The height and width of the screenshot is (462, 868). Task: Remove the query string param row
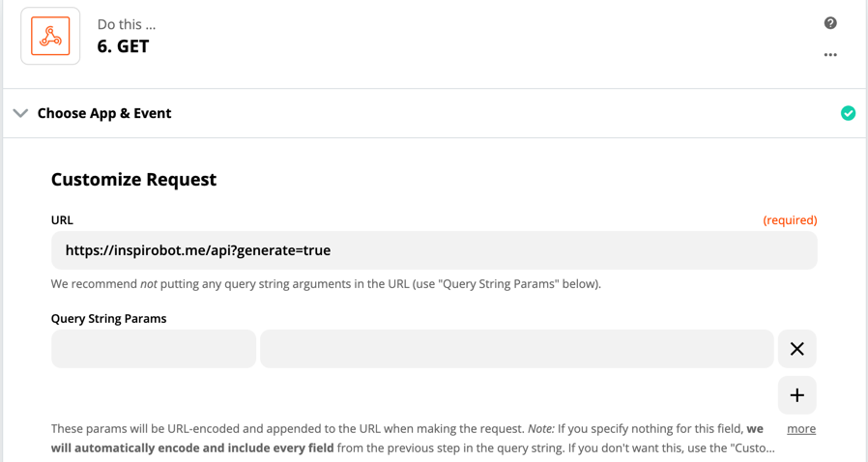coord(797,349)
